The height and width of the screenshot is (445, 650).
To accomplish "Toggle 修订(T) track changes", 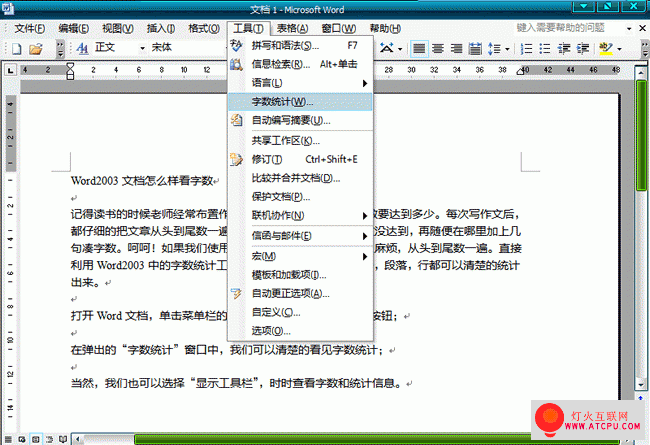I will pyautogui.click(x=301, y=159).
